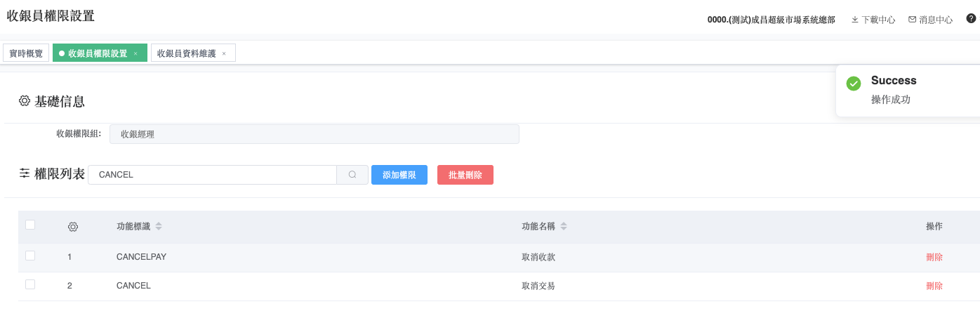980x330 pixels.
Task: Select the CANCEL row checkbox
Action: click(x=30, y=284)
